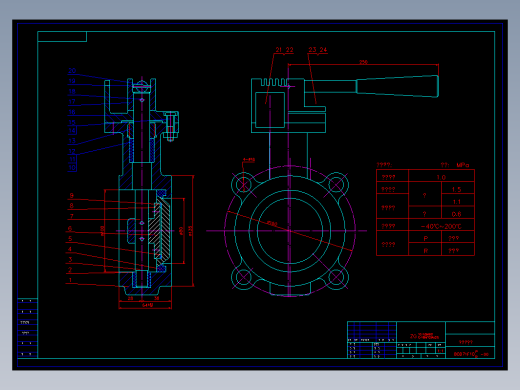
Task: Click part number label 1
Action: [x=70, y=280]
